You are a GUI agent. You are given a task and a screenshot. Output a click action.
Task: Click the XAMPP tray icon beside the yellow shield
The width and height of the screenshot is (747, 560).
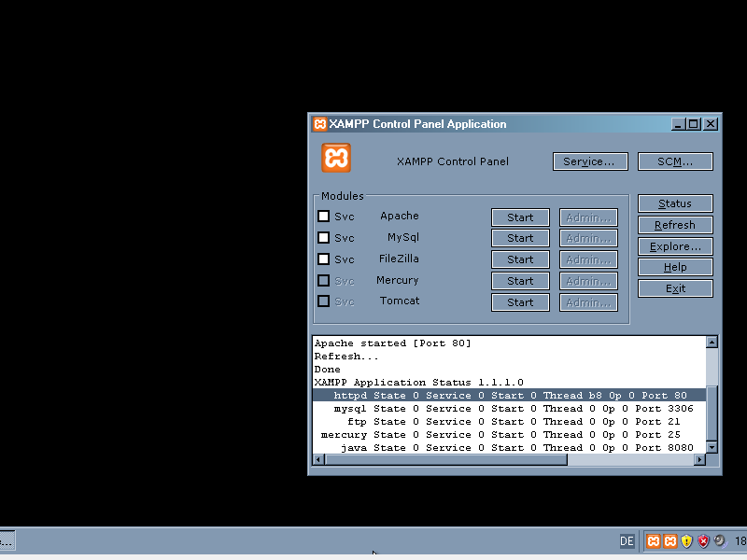pyautogui.click(x=670, y=541)
